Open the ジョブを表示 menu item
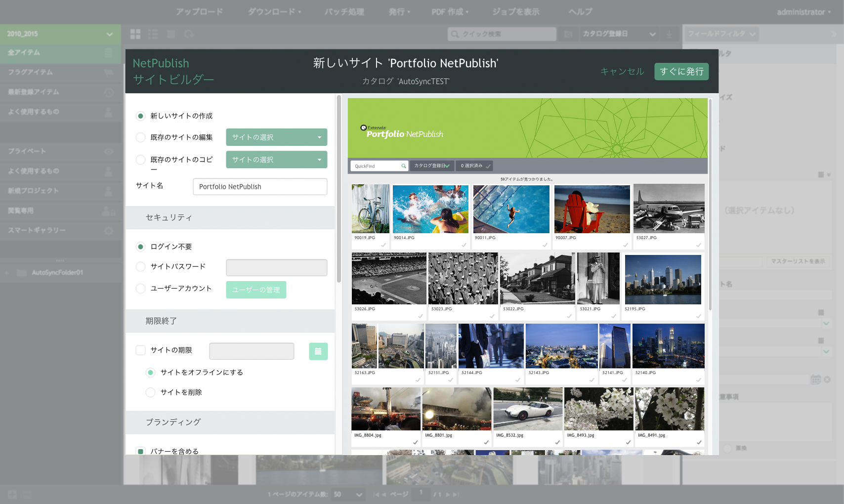The height and width of the screenshot is (504, 844). [x=515, y=12]
